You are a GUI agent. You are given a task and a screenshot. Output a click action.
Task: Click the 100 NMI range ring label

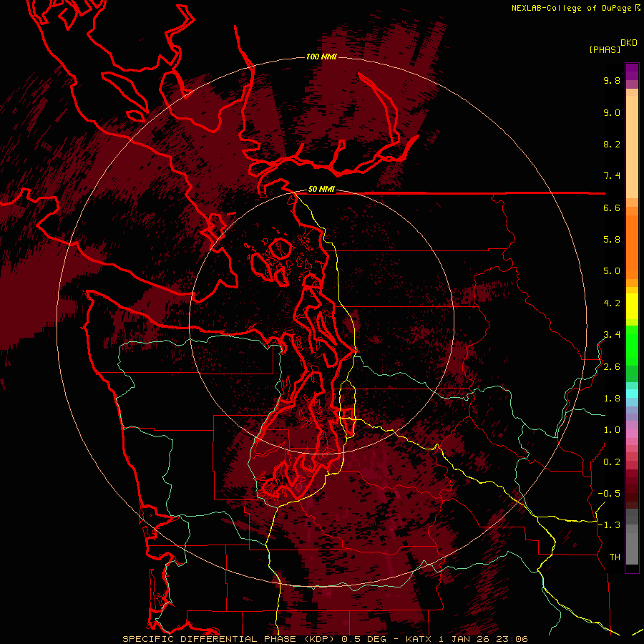click(321, 57)
